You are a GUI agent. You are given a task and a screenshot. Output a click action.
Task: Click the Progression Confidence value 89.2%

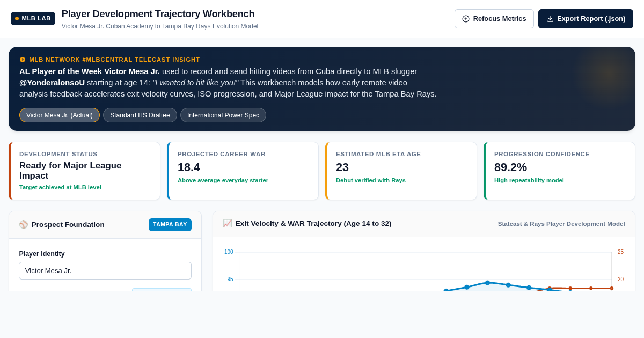510,167
